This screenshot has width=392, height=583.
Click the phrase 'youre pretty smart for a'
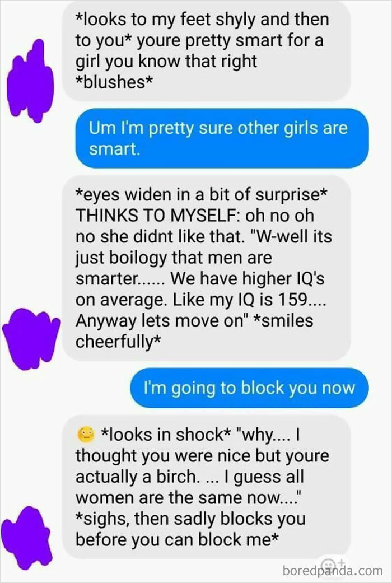coord(230,40)
